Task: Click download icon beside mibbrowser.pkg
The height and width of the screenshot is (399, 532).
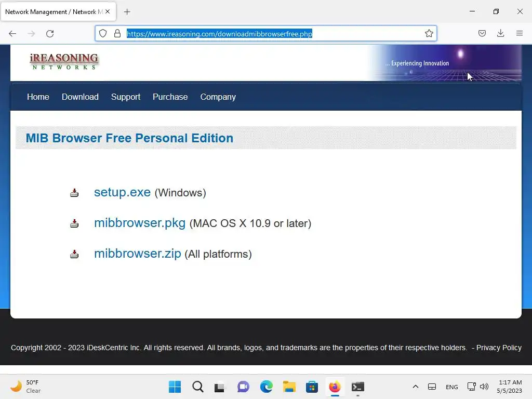Action: [x=74, y=223]
